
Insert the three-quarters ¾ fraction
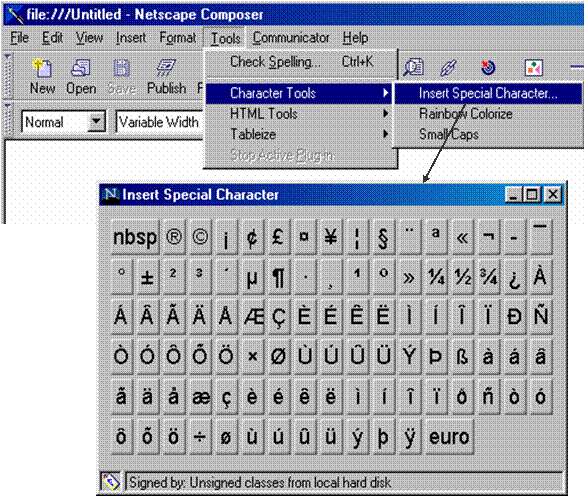point(488,277)
